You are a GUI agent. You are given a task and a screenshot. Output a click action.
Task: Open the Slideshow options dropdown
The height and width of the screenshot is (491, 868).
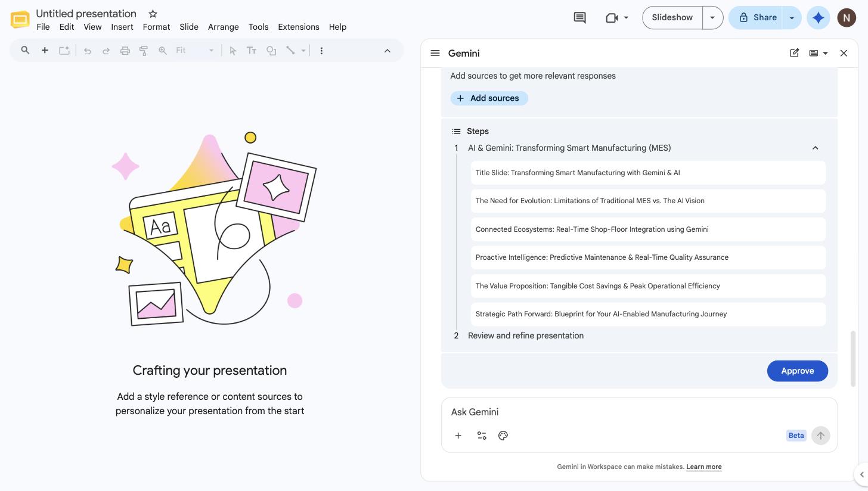[x=712, y=18]
